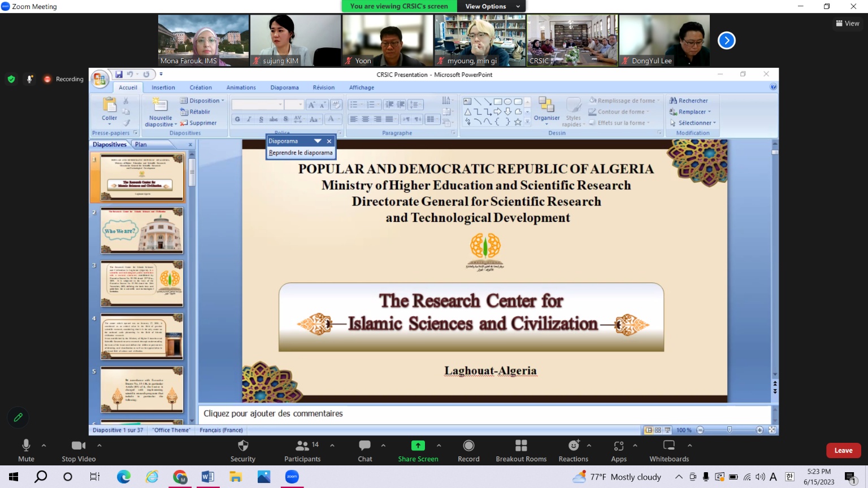Viewport: 868px width, 488px height.
Task: Show next participants with blue arrow
Action: 727,41
